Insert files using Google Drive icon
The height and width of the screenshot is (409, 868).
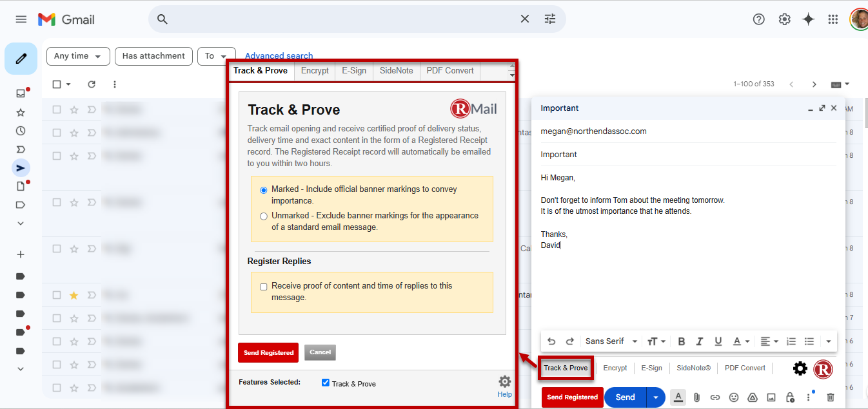click(752, 397)
